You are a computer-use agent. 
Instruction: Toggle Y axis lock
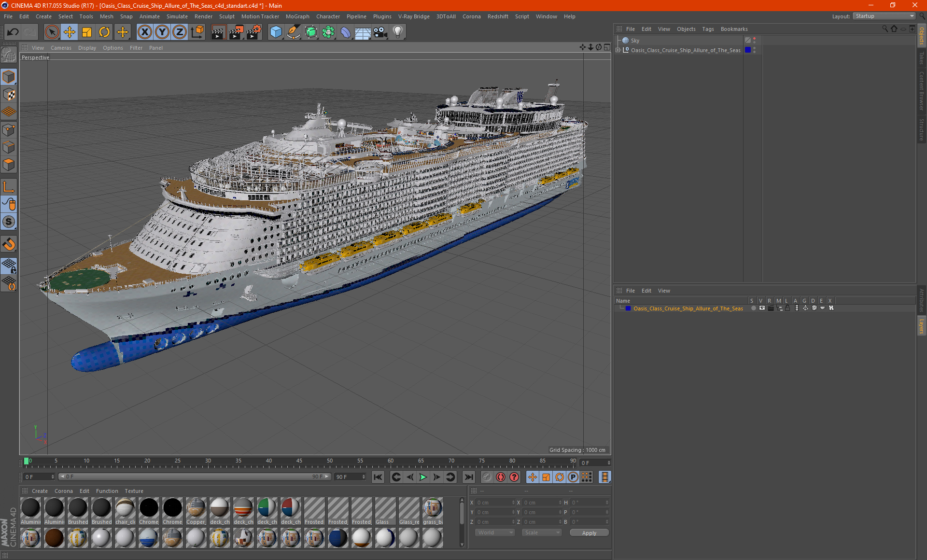pyautogui.click(x=162, y=32)
